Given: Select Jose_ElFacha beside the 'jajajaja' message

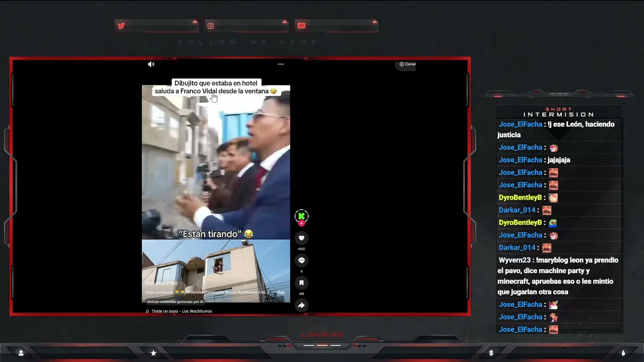Looking at the screenshot, I should (520, 160).
